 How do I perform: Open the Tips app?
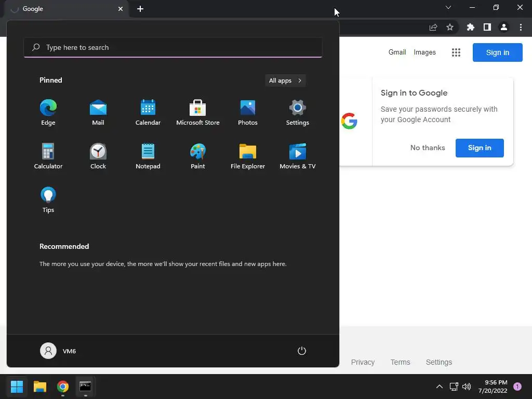48,200
